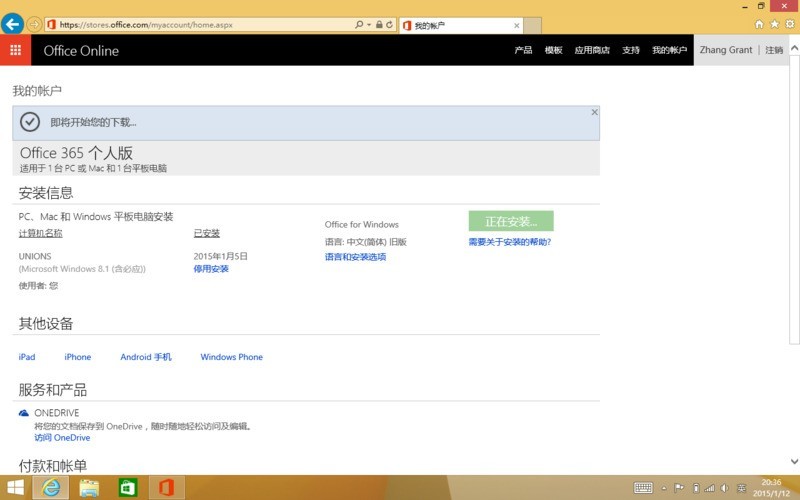Screen dimensions: 800x500
Task: Click the Office 365 个人版 heading
Action: pos(77,153)
